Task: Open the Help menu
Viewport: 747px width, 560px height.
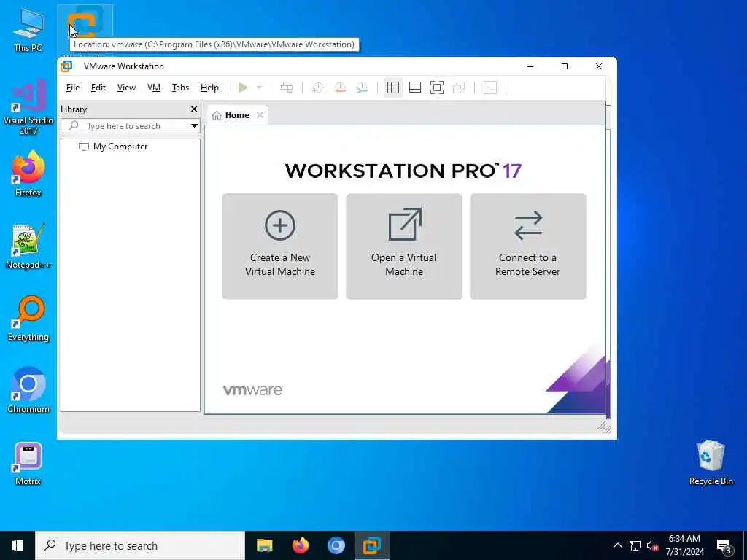Action: tap(209, 87)
